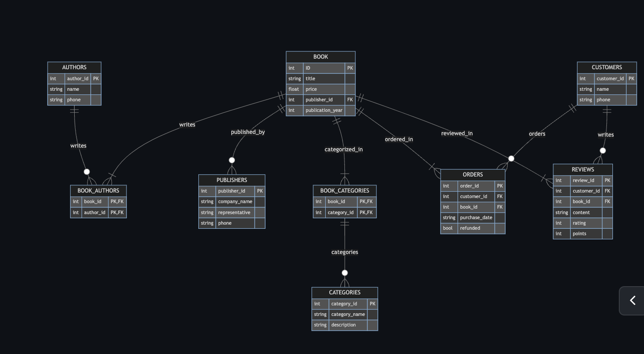
Task: Click the book_id attribute in REVIEWS
Action: click(x=586, y=202)
